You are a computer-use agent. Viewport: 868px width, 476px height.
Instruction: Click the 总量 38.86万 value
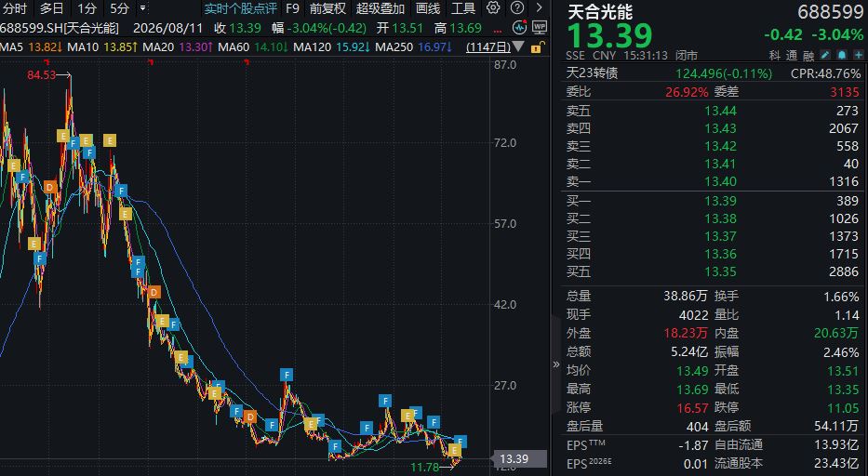(686, 297)
